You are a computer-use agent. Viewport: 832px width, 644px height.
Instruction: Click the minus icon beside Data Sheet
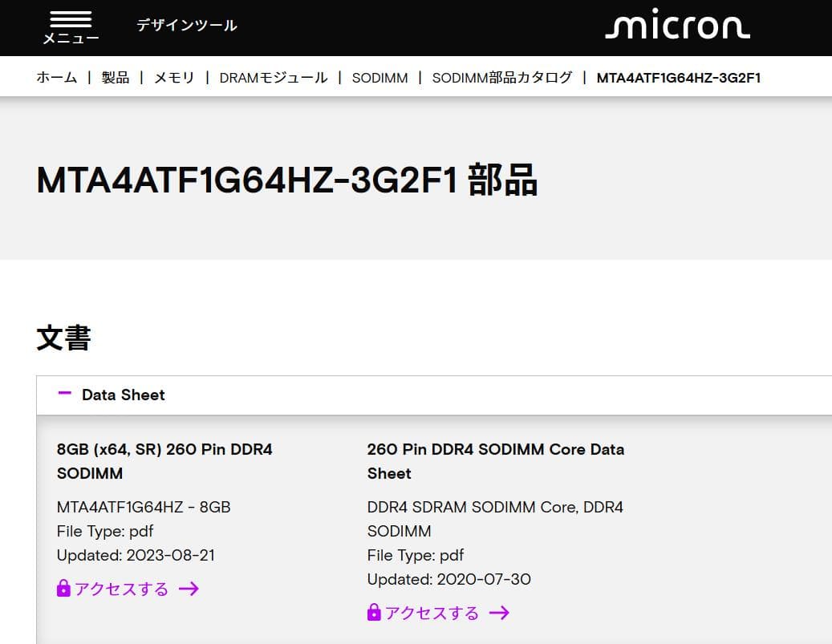(x=65, y=395)
